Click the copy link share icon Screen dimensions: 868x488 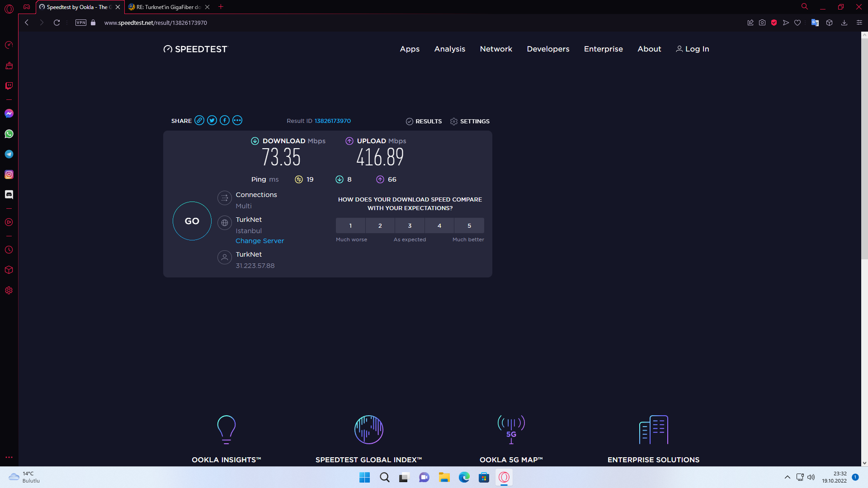199,120
